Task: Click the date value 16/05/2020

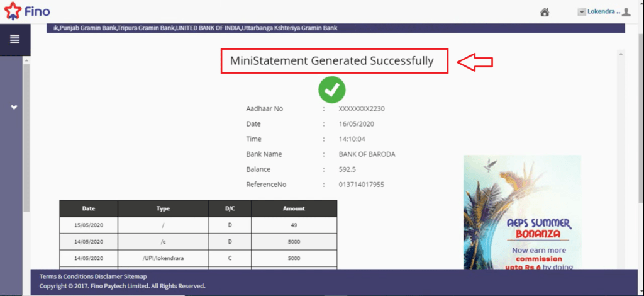Action: coord(357,123)
